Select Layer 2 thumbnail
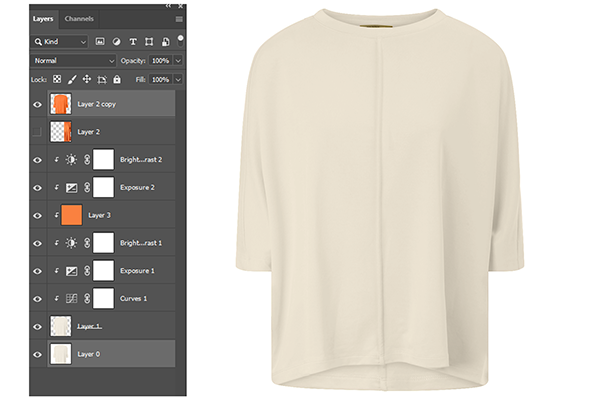The height and width of the screenshot is (400, 600). pos(61,132)
